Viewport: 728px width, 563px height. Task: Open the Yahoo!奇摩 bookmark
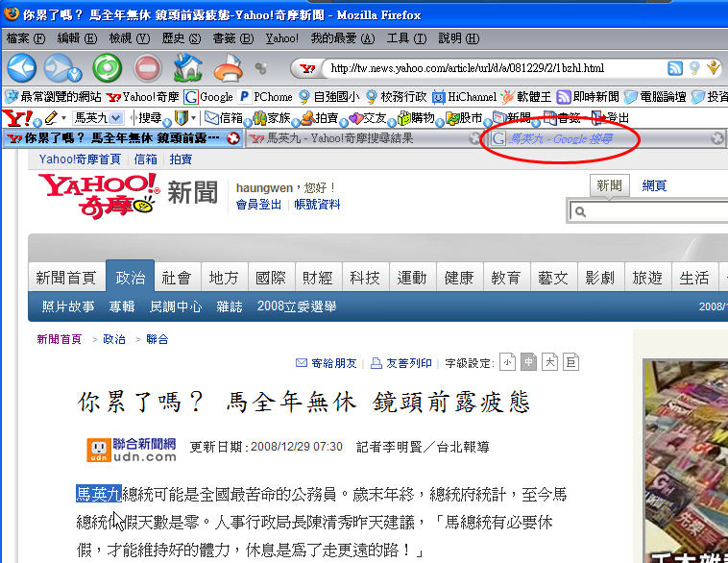click(x=142, y=97)
